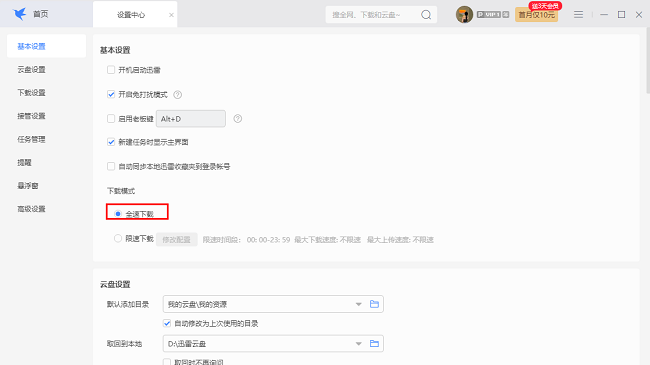Image resolution: width=650 pixels, height=365 pixels.
Task: Toggle 新建任务时显示主界面 checkbox
Action: tap(111, 142)
